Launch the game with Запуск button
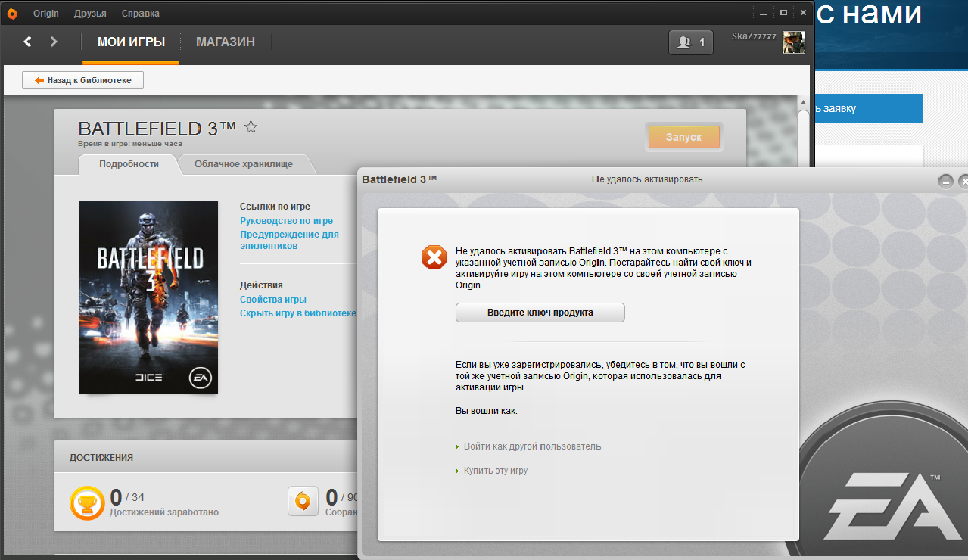 click(683, 137)
